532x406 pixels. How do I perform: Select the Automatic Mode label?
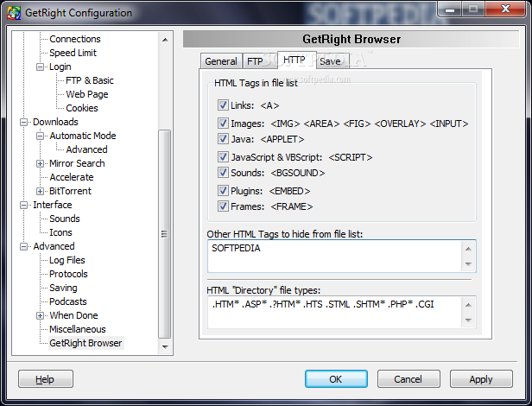pos(83,136)
